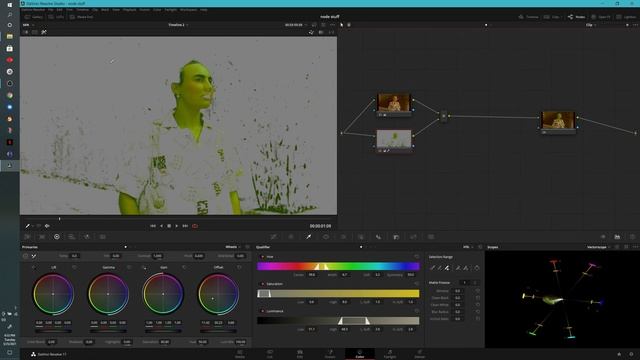This screenshot has height=360, width=640.
Task: Open the Power Window palette icon
Action: (326, 237)
